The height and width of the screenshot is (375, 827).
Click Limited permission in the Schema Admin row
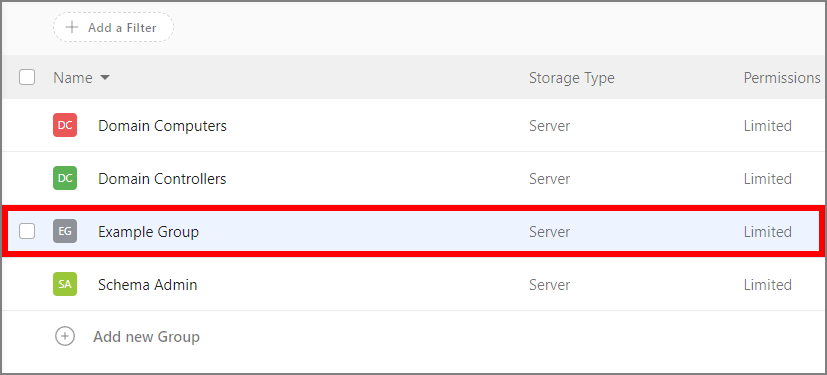coord(767,285)
